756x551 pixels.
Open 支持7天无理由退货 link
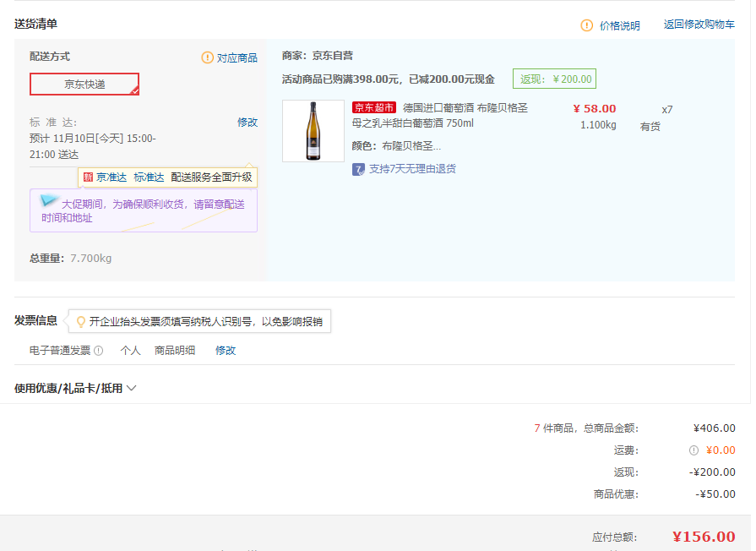click(412, 169)
